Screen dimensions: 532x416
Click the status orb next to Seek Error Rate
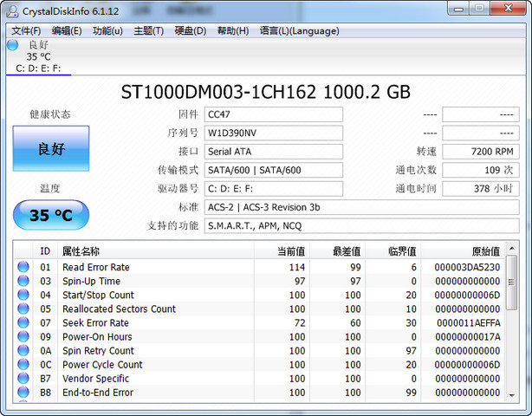tap(23, 323)
